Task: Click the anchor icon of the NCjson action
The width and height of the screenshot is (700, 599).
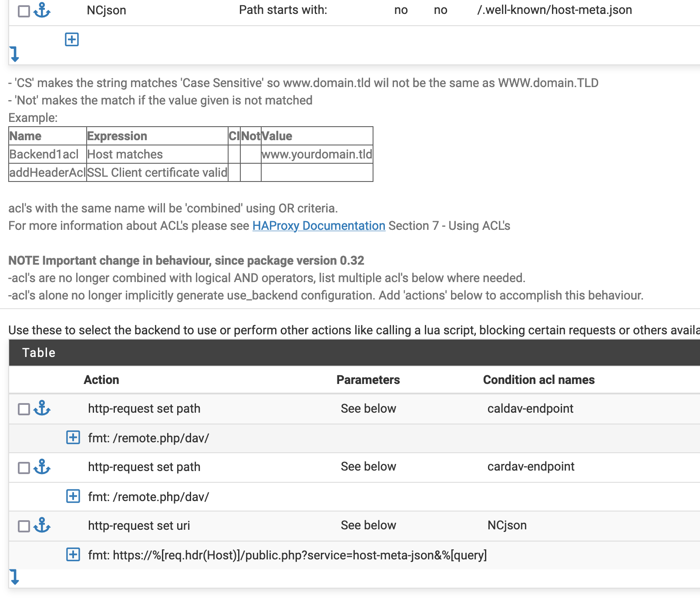Action: point(42,525)
